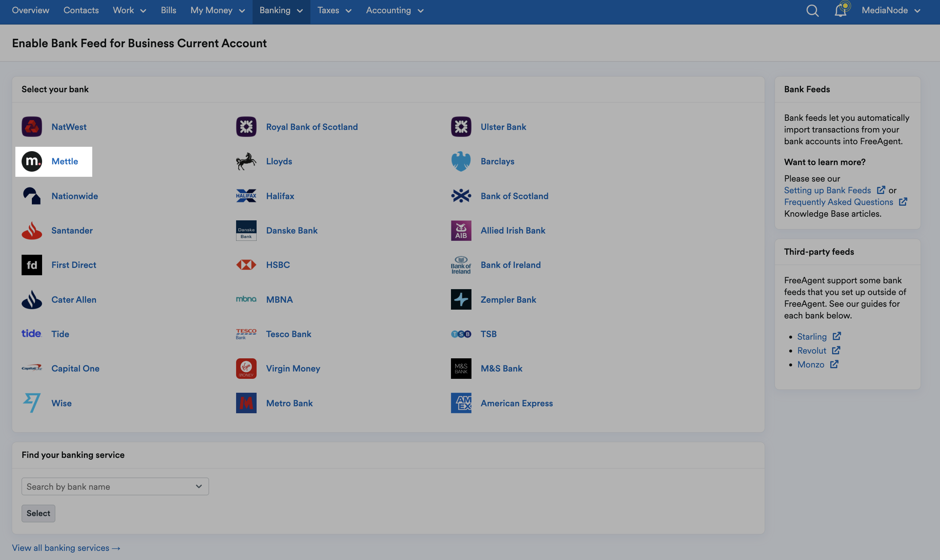940x560 pixels.
Task: Click the Tide logo icon
Action: [x=32, y=333]
